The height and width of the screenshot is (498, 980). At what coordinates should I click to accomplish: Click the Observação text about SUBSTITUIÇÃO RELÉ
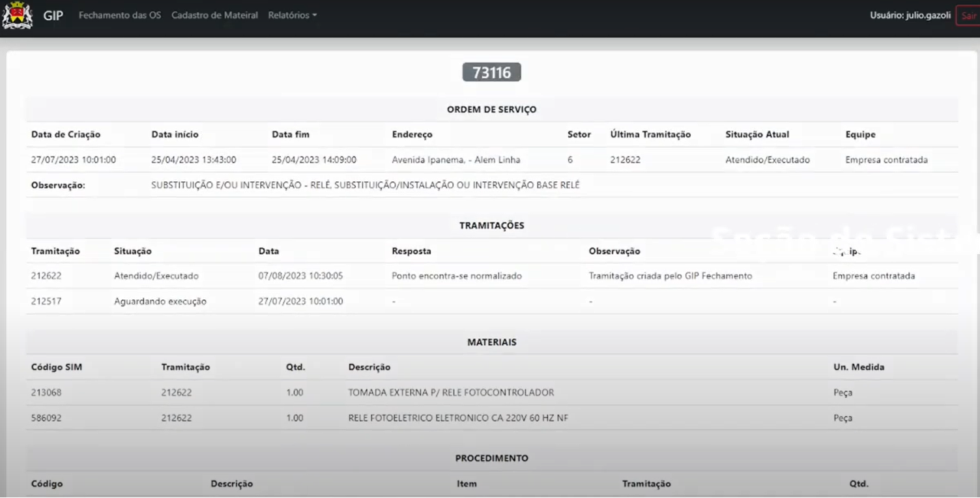click(366, 185)
